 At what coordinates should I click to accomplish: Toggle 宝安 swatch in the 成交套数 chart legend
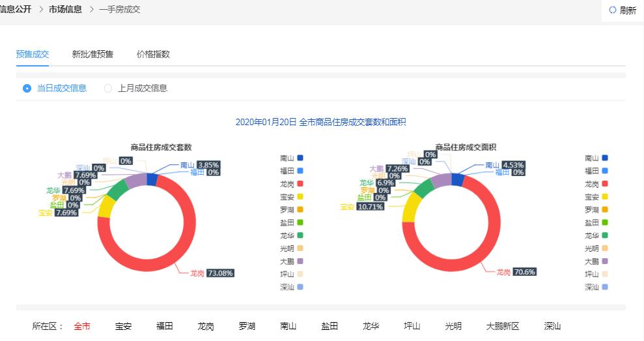tap(300, 197)
